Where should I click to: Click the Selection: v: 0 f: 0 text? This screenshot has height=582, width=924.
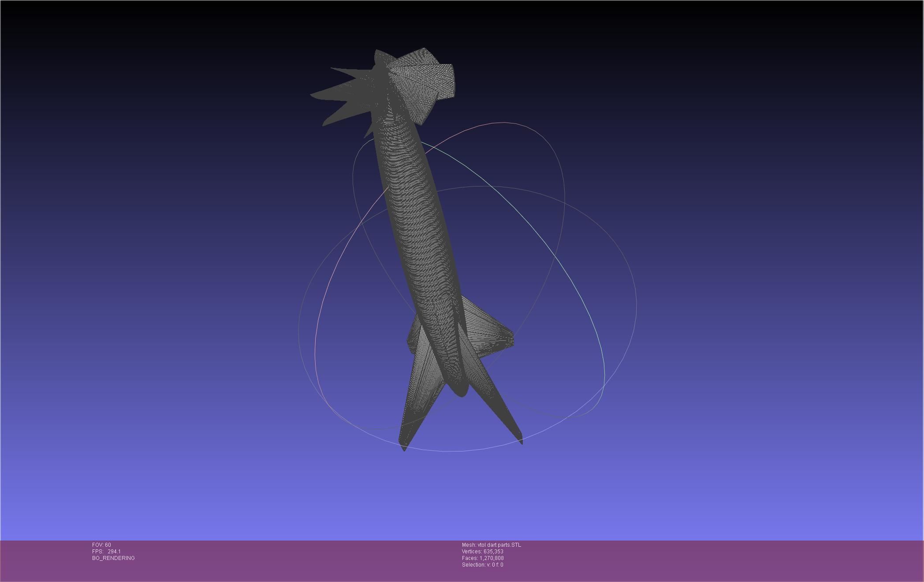[x=482, y=565]
